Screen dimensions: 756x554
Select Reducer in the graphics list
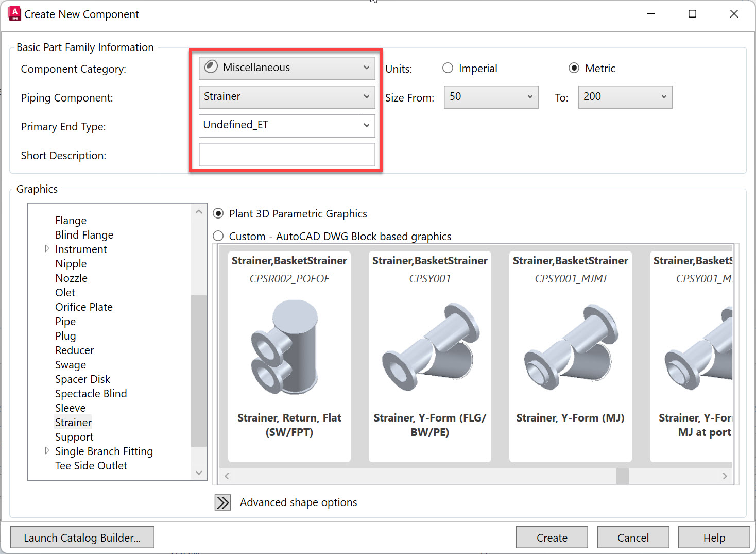74,350
